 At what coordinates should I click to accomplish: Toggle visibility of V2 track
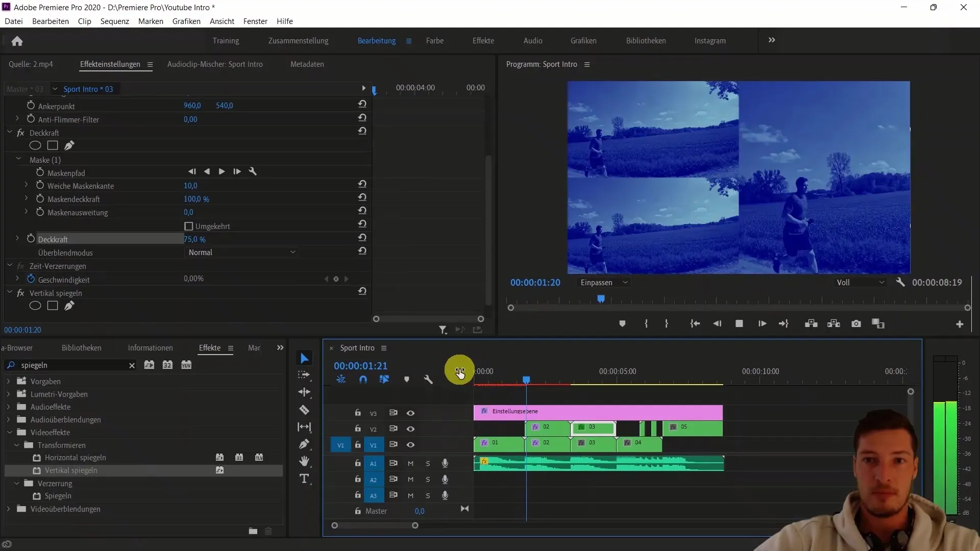tap(410, 429)
